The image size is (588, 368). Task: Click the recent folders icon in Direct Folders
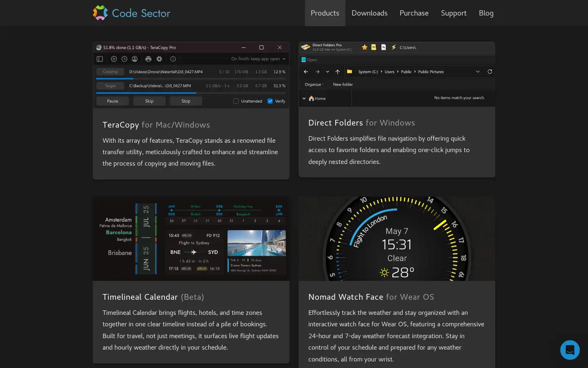pyautogui.click(x=374, y=47)
